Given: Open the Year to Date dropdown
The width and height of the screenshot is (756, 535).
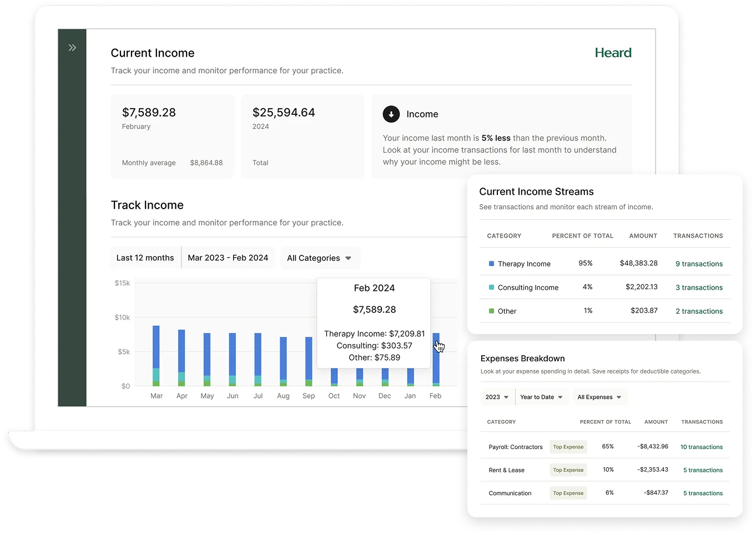Looking at the screenshot, I should (x=541, y=397).
